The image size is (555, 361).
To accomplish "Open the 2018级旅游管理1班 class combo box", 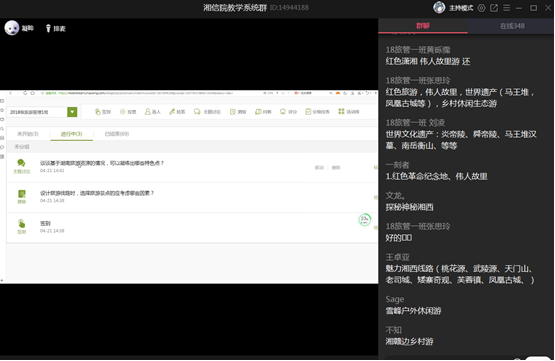I will [42, 112].
